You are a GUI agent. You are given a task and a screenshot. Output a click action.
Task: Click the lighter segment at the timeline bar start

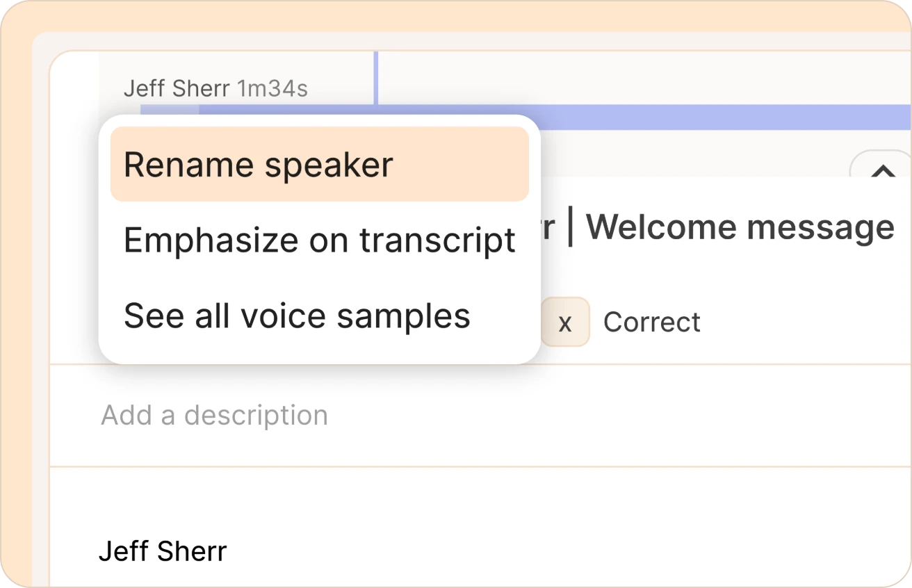pos(170,111)
